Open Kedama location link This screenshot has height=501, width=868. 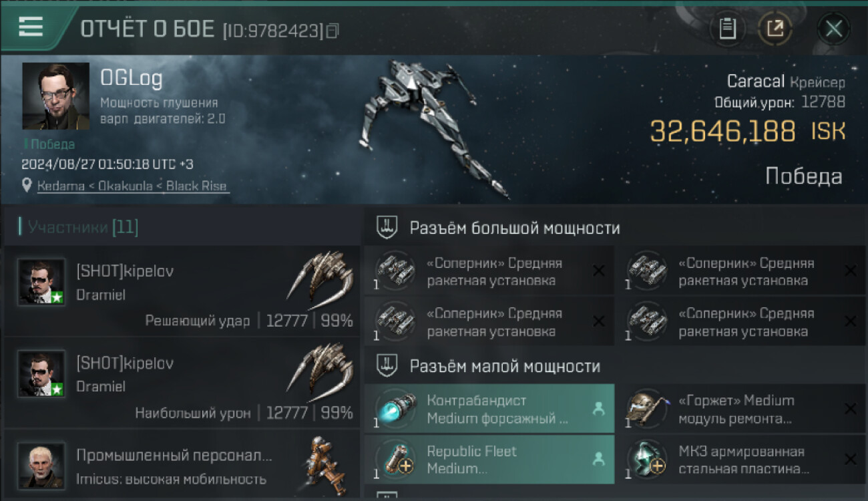click(x=132, y=186)
